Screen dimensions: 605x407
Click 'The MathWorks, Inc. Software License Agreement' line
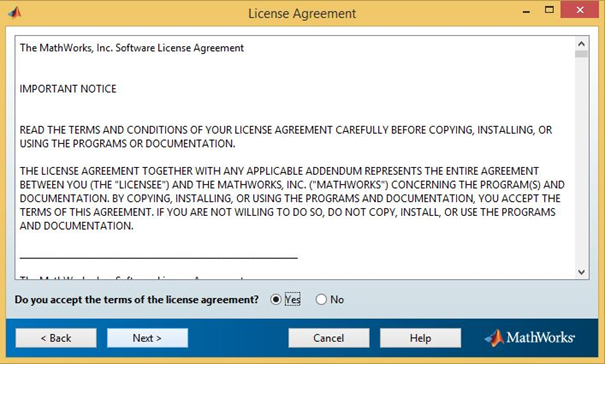pos(132,48)
